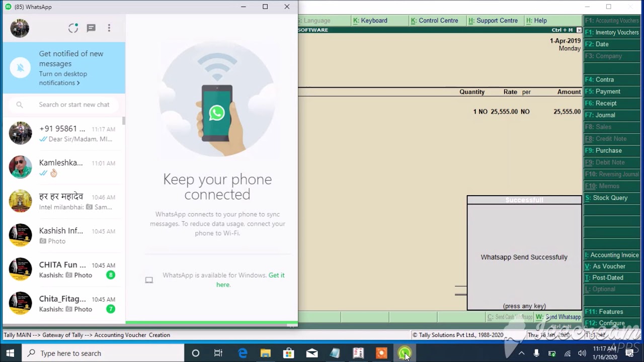
Task: Open Mail app from taskbar
Action: tap(312, 353)
